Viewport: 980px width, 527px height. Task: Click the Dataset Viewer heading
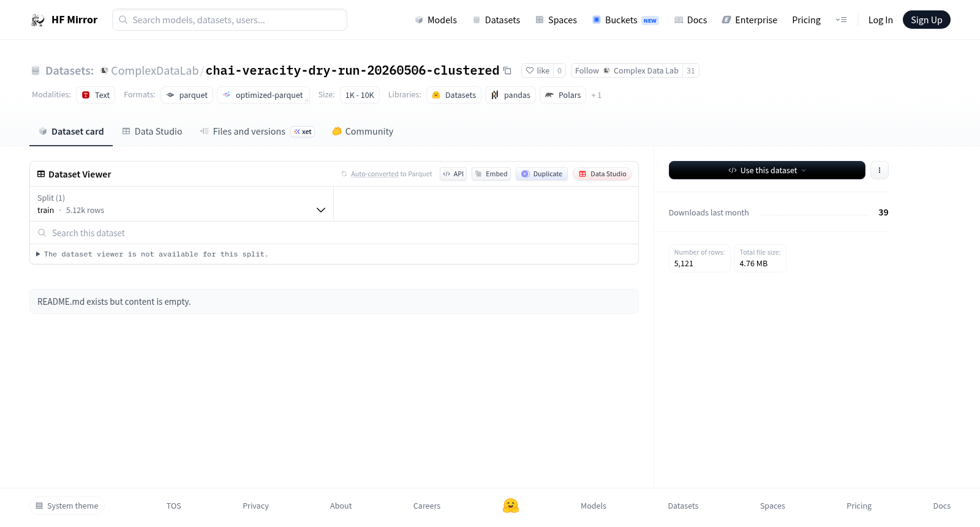80,174
